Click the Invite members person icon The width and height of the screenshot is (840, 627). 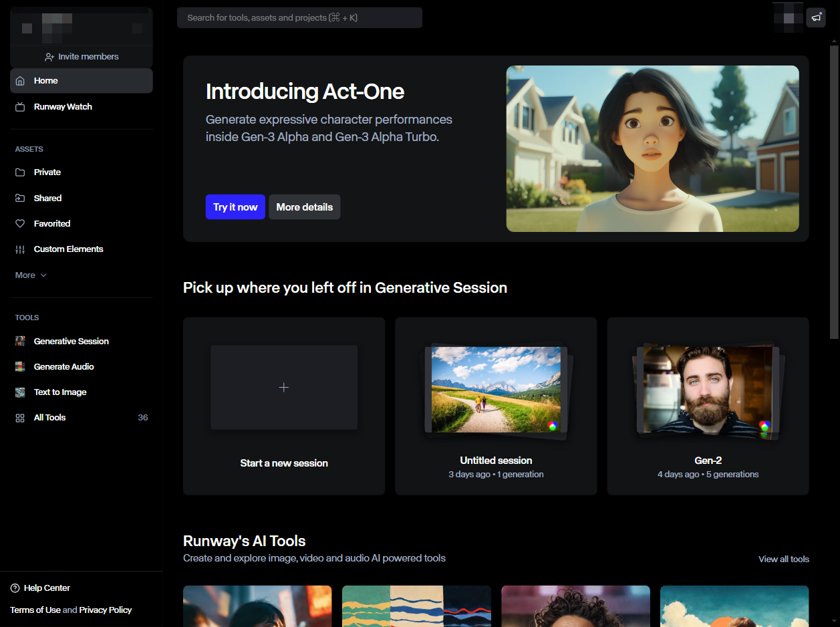[x=49, y=57]
